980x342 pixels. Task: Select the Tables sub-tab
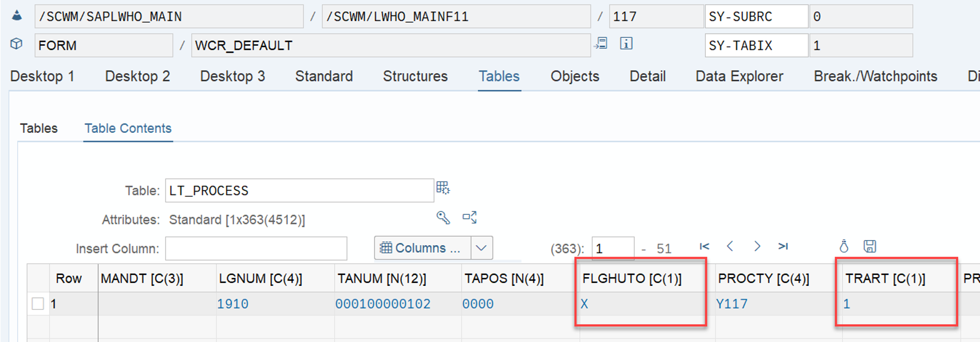(39, 128)
